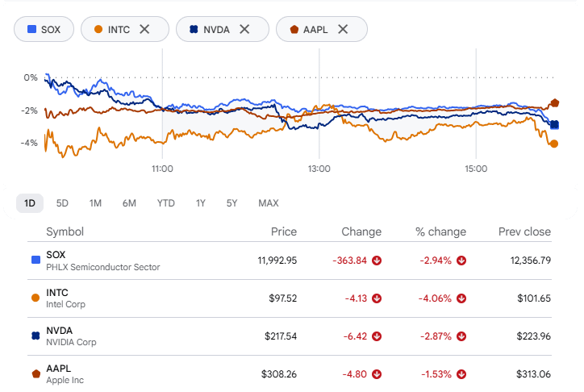Click Apple Inc company name

65,380
